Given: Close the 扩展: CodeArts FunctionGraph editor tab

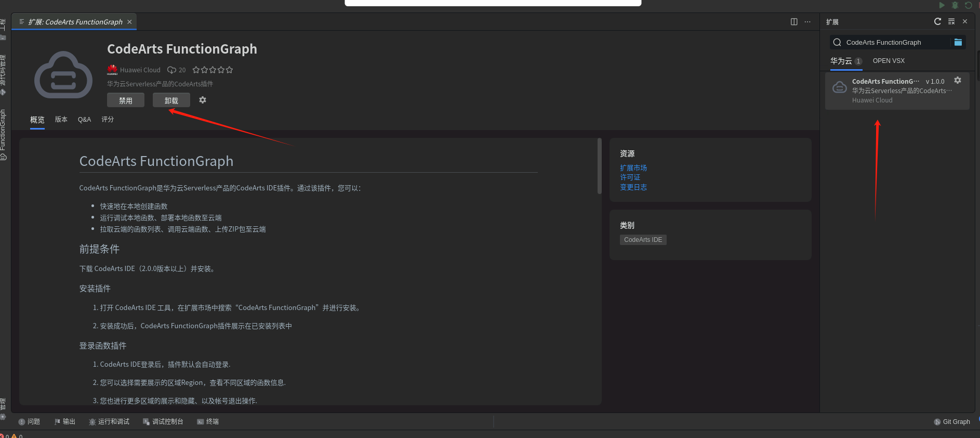Looking at the screenshot, I should (129, 22).
